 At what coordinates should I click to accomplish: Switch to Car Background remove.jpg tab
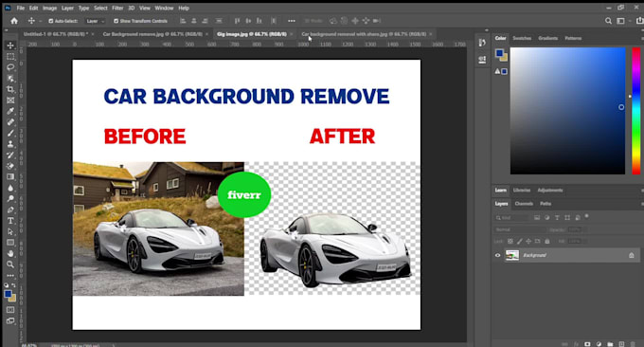[x=152, y=34]
